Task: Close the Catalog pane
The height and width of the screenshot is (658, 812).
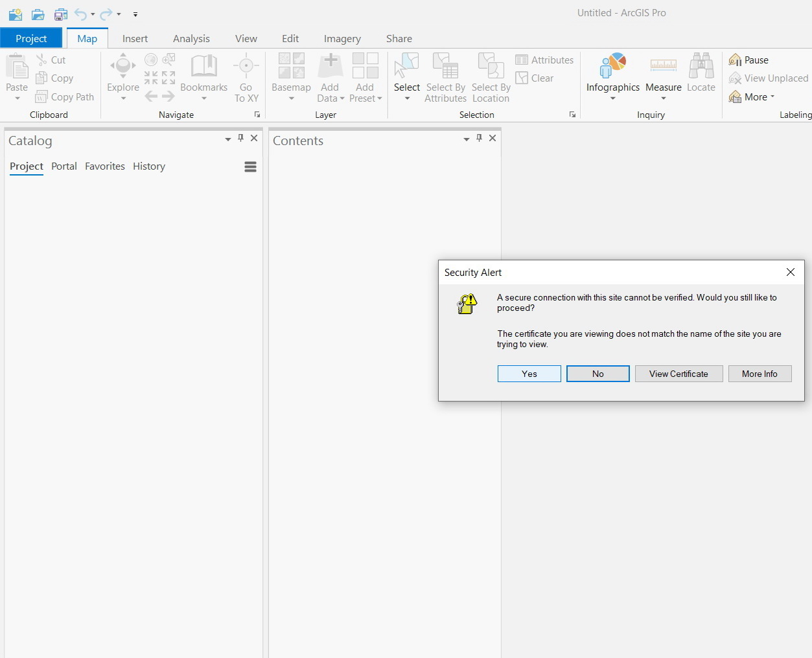Action: pos(254,138)
